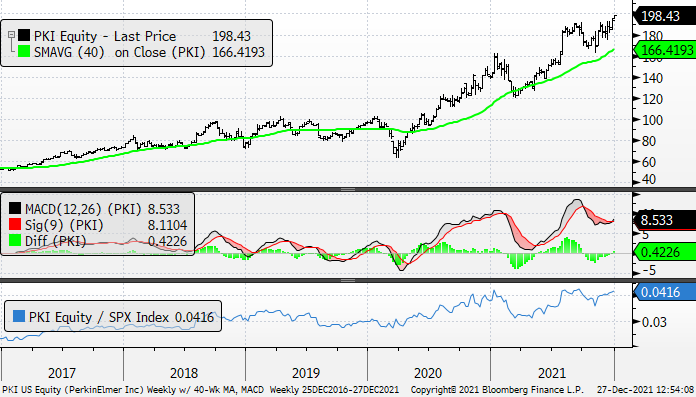Click the 'Copyright 2021 Bloomberg Finance L.P.' footer text
Image resolution: width=696 pixels, height=397 pixels.
[x=497, y=390]
